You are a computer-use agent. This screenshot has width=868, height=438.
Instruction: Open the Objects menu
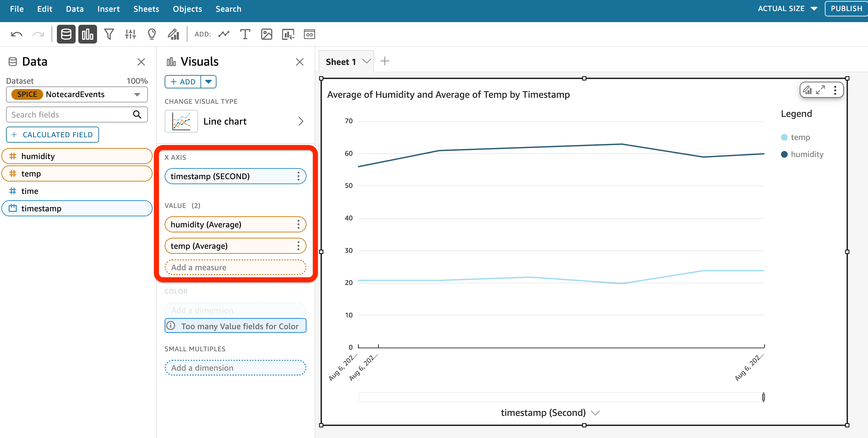[x=187, y=9]
